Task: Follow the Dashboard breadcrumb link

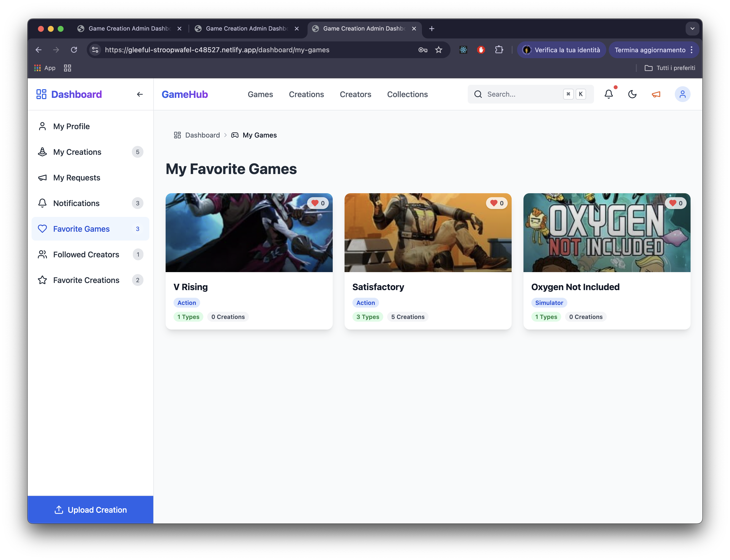Action: 202,135
